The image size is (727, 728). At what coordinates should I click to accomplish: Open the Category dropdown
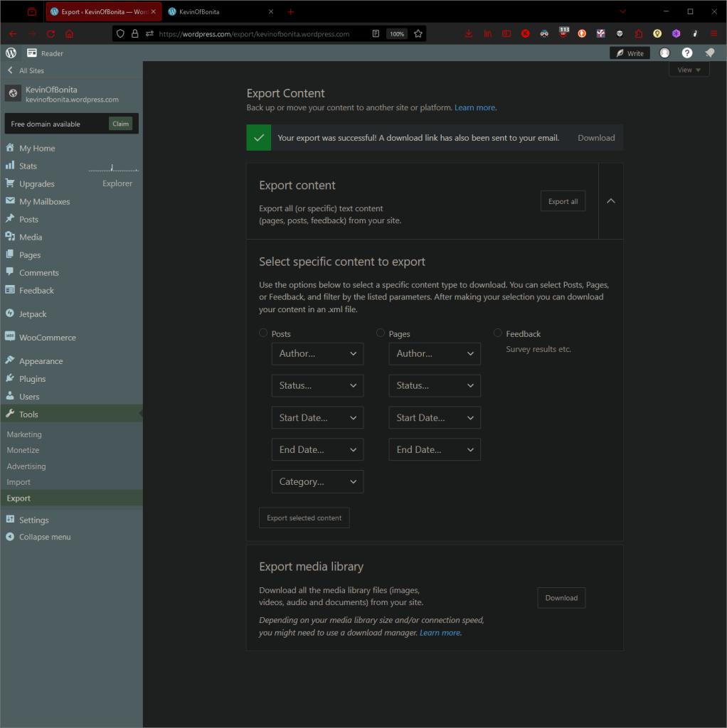[317, 481]
